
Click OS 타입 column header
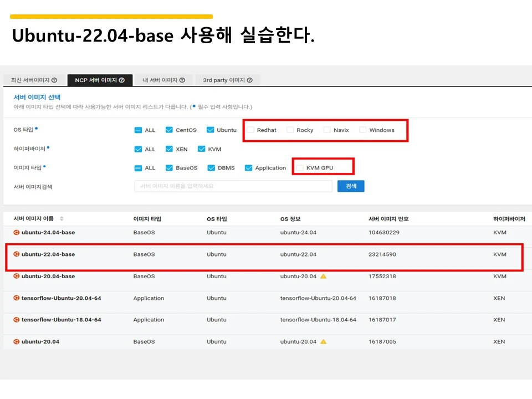217,219
